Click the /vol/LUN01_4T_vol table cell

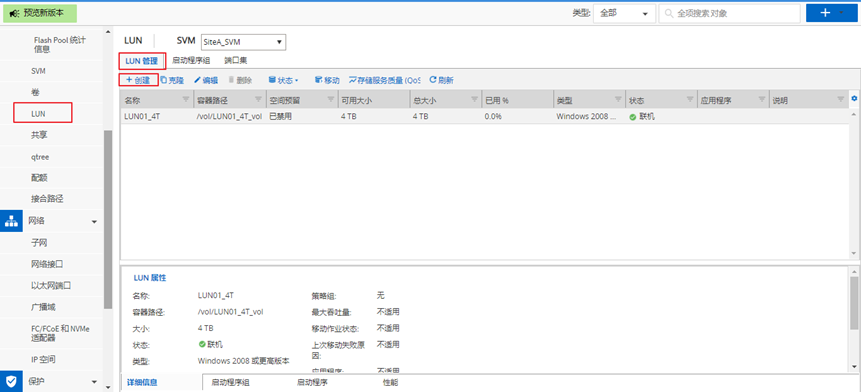click(x=229, y=116)
